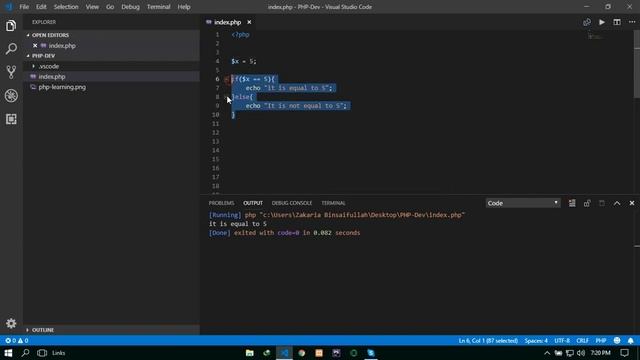Click the errors and warnings status indicator
640x360 pixels.
coord(17,340)
